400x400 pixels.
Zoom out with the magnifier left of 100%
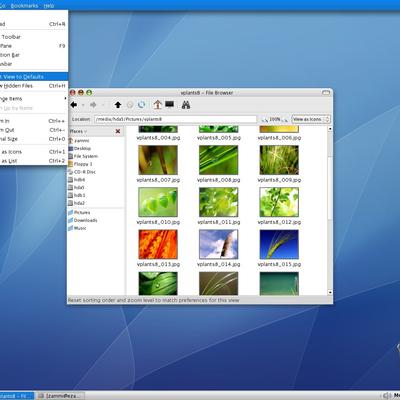point(265,119)
